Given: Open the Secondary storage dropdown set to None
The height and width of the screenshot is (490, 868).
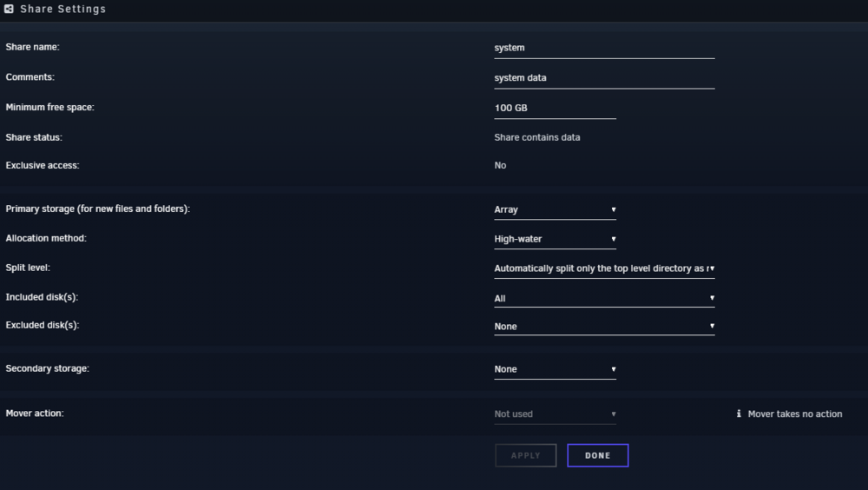Looking at the screenshot, I should pos(555,369).
